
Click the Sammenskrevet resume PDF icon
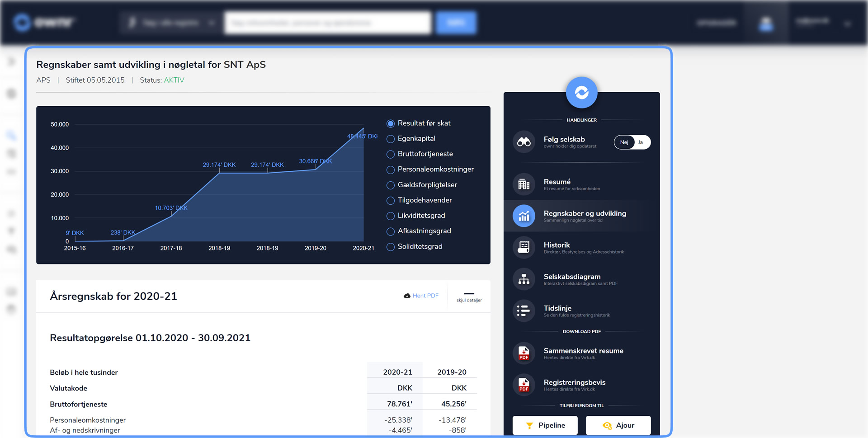click(x=524, y=353)
